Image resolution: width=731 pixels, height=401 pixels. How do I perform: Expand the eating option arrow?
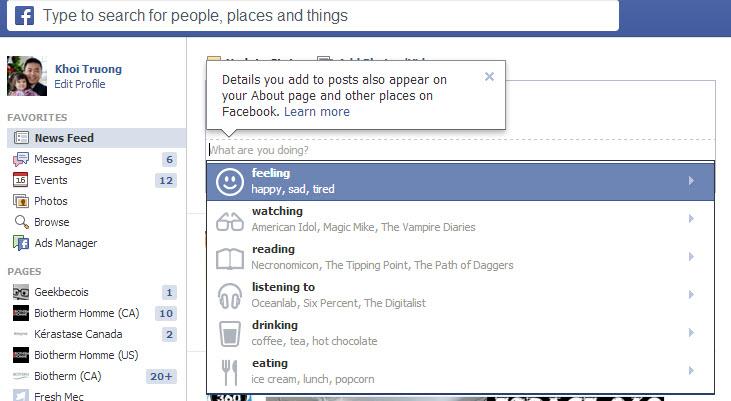(x=691, y=371)
